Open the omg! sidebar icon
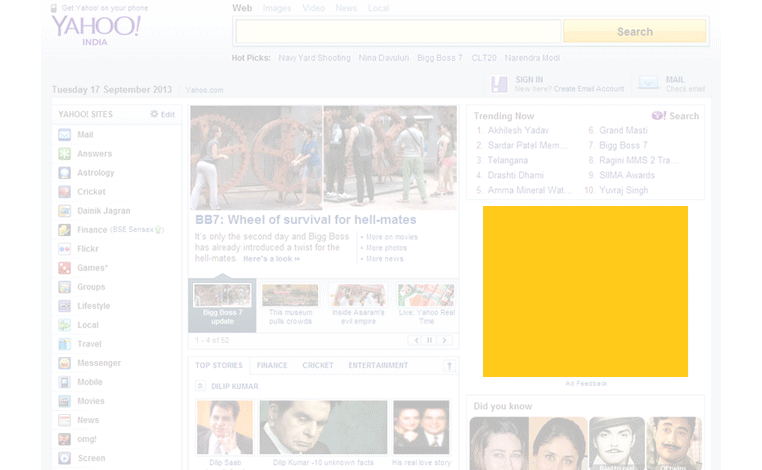The image size is (762, 470). click(65, 439)
